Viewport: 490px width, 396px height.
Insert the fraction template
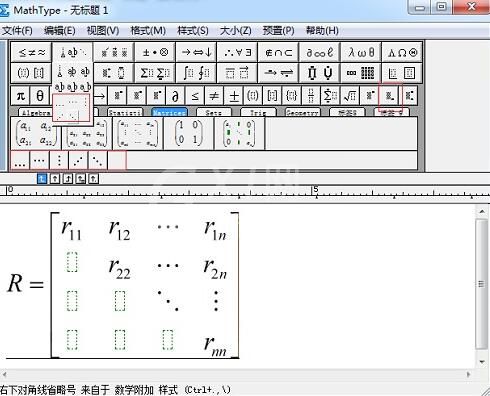click(x=311, y=96)
